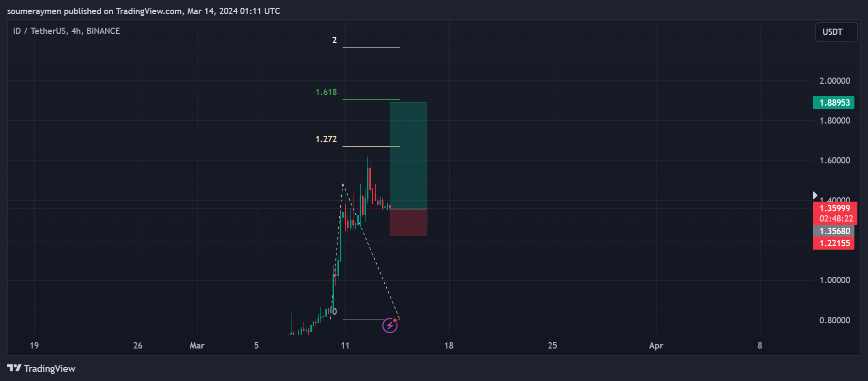Click the 1.00000 price axis label
The image size is (868, 381).
[835, 280]
